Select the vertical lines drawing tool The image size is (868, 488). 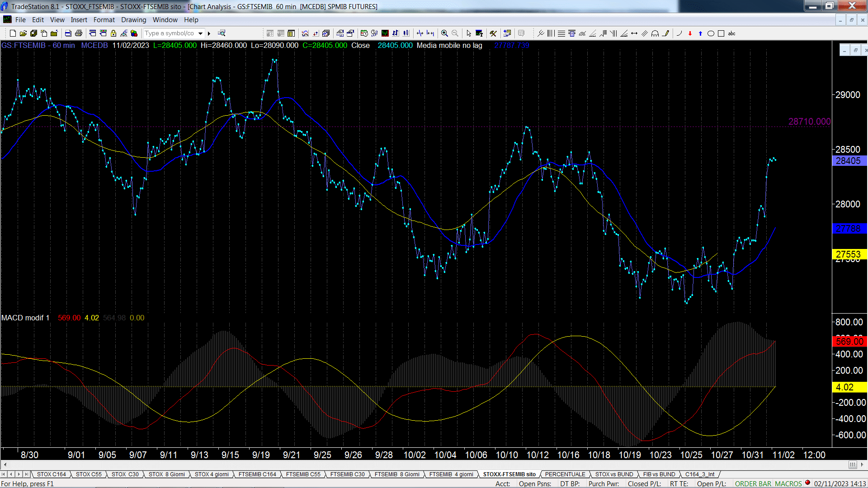click(551, 33)
